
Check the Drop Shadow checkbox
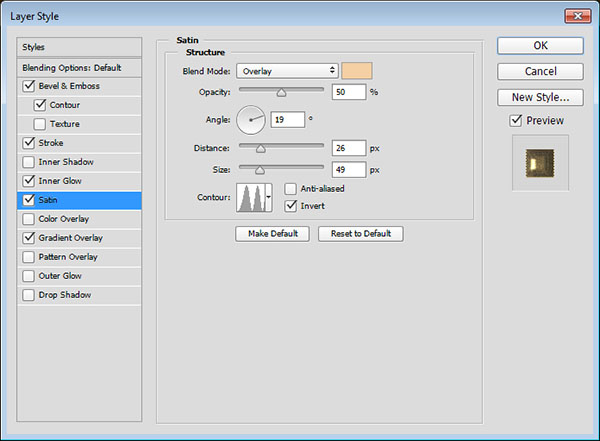pos(29,295)
